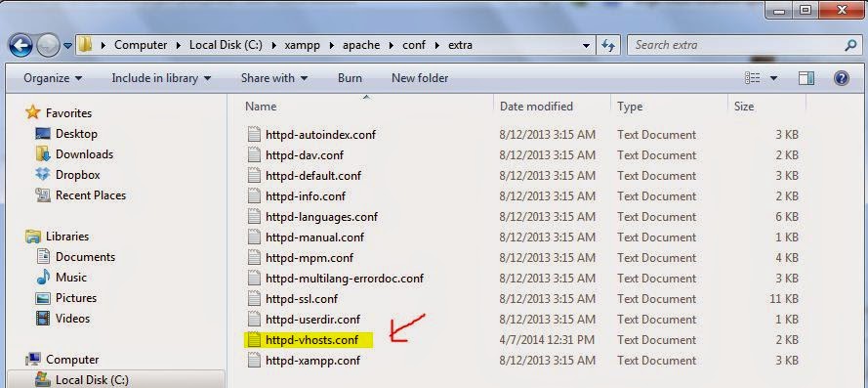The width and height of the screenshot is (868, 388).
Task: Click the Burn toolbar button
Action: (350, 78)
